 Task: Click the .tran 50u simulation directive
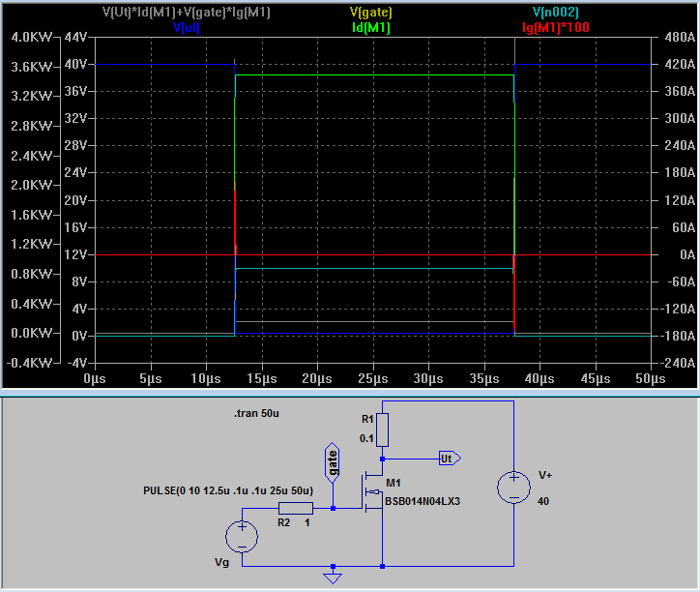pos(256,413)
